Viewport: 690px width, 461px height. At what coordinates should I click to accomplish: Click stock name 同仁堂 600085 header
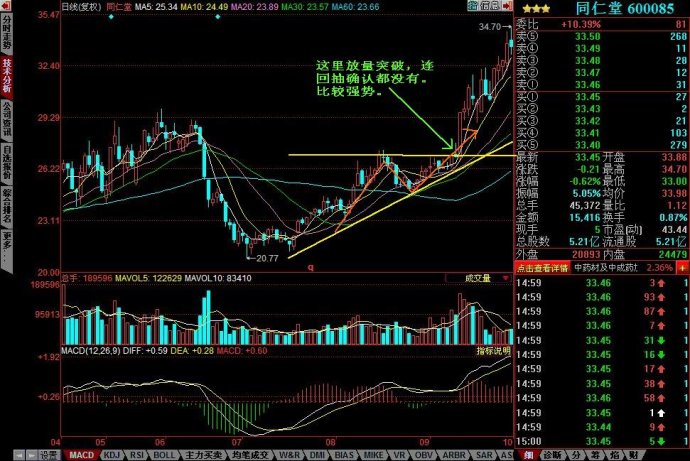625,8
